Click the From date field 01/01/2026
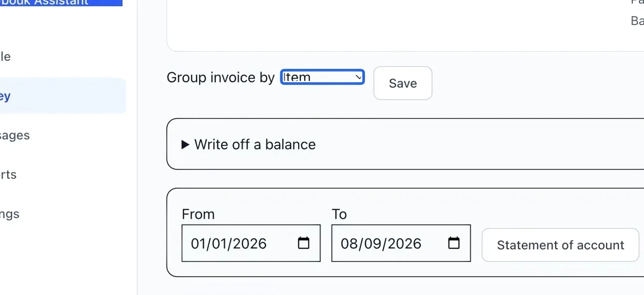Viewport: 644px width, 295px height. (x=251, y=243)
